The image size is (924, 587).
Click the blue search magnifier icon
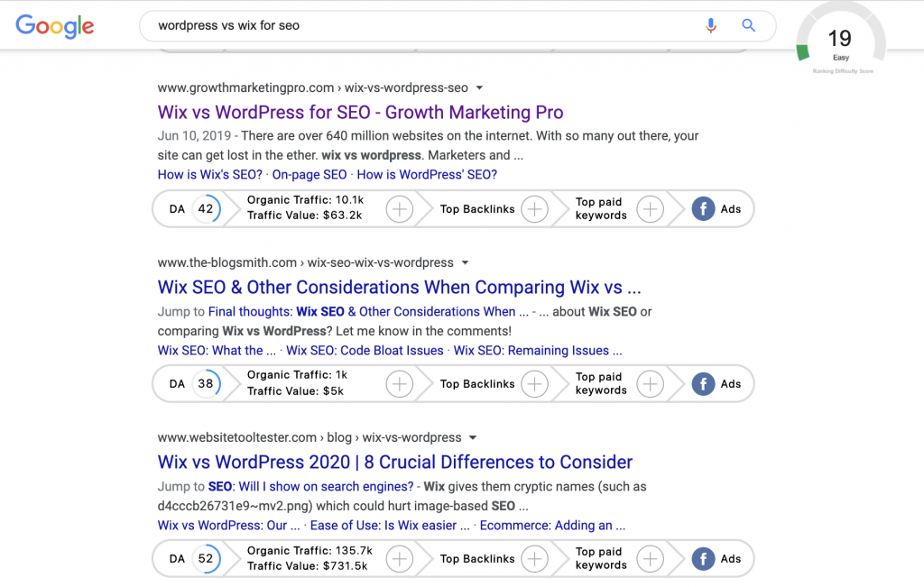748,25
